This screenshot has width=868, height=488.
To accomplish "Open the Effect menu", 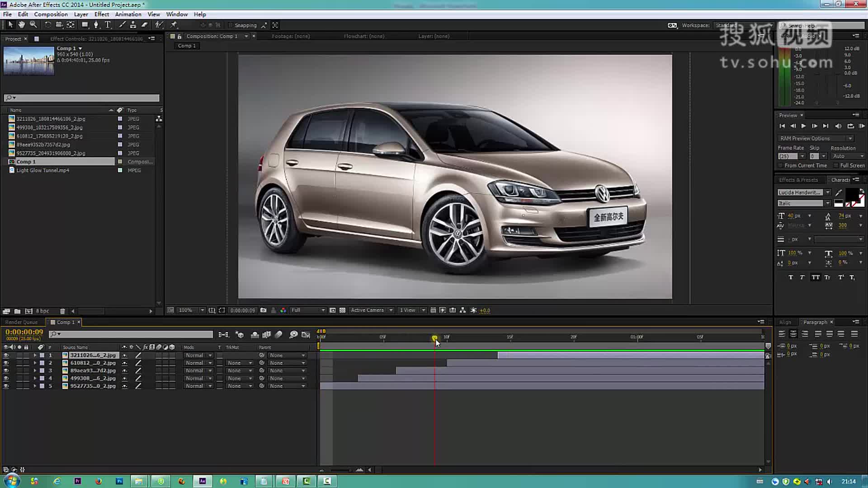I will pyautogui.click(x=102, y=14).
